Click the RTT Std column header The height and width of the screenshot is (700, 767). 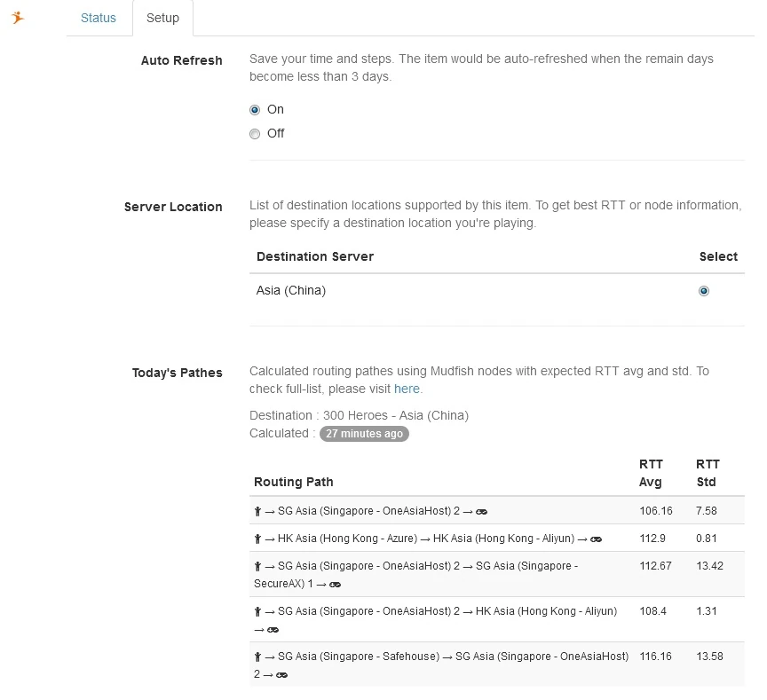tap(708, 473)
